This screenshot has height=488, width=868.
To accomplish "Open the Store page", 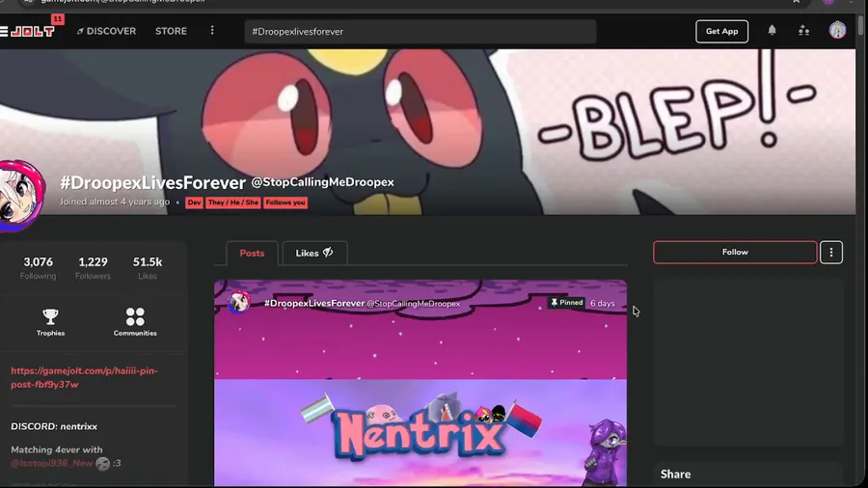I will [171, 31].
